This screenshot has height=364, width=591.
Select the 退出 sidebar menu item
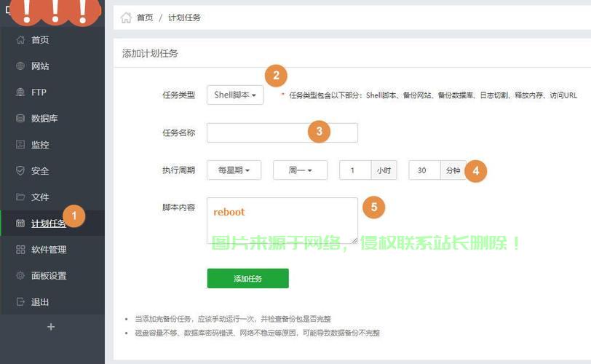pyautogui.click(x=52, y=302)
